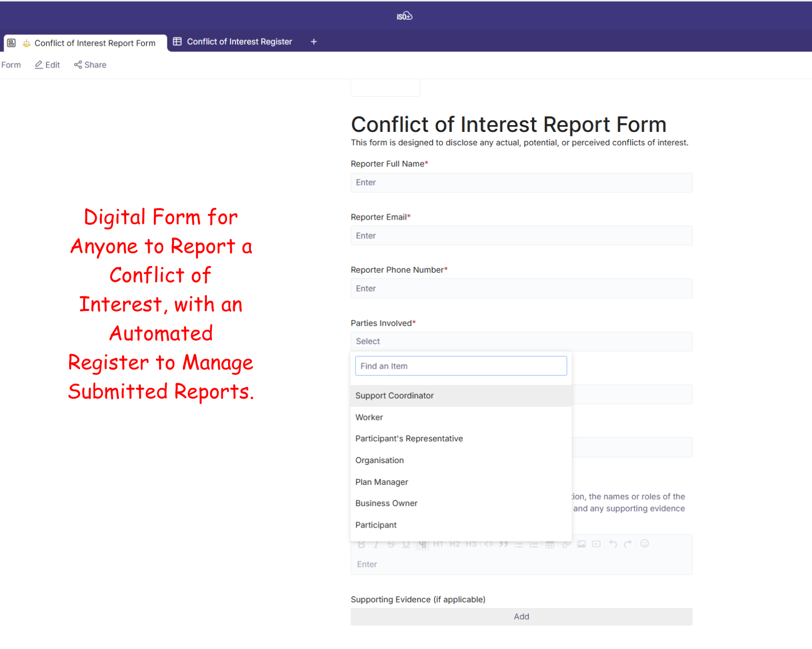This screenshot has height=649, width=812.
Task: Click the Edit button
Action: pyautogui.click(x=47, y=65)
